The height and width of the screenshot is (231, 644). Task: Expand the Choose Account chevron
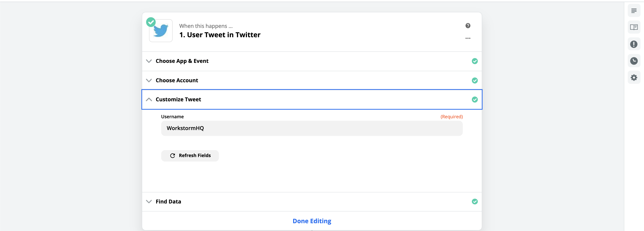[149, 80]
